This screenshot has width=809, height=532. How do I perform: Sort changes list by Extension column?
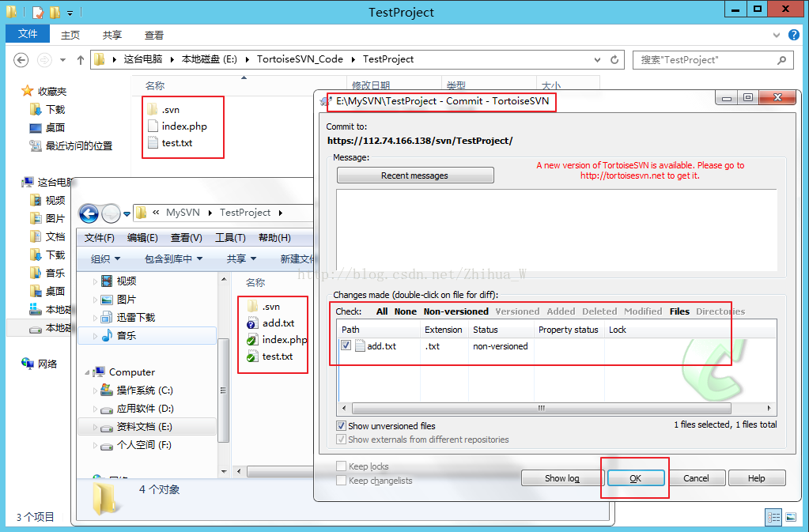pyautogui.click(x=444, y=330)
